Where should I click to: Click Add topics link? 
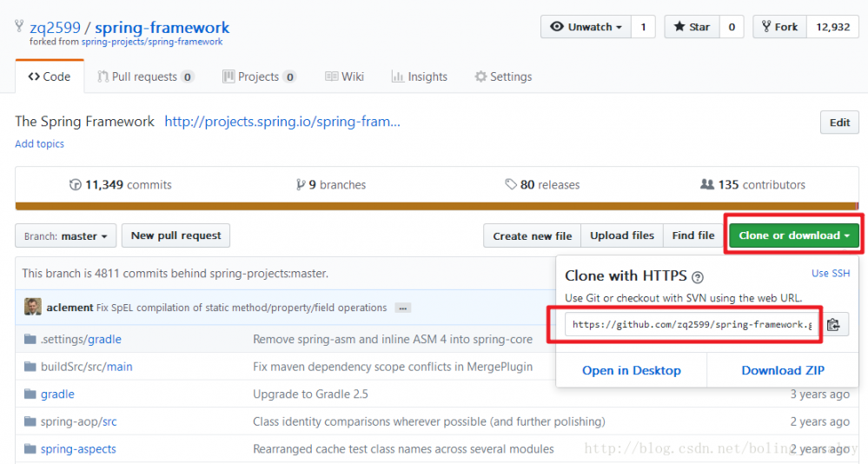(39, 143)
